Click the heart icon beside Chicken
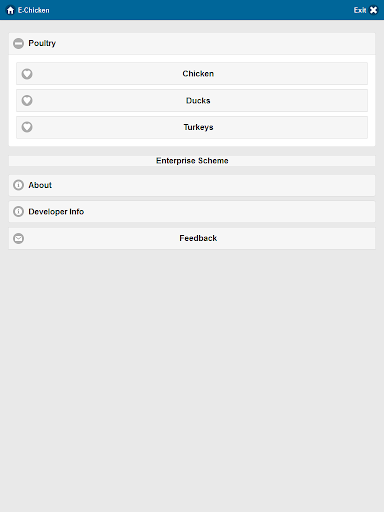The height and width of the screenshot is (512, 384). click(x=27, y=74)
